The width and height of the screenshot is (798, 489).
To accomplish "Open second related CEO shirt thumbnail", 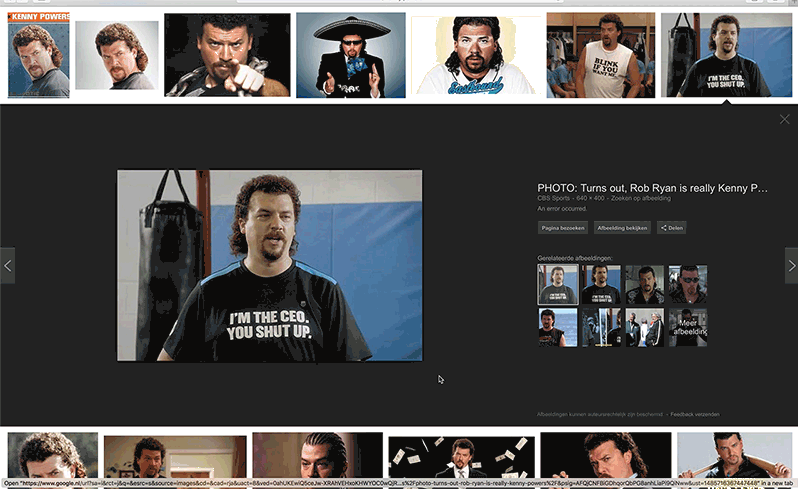I will coord(601,284).
